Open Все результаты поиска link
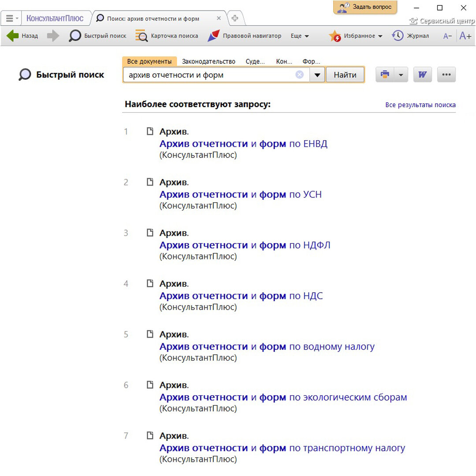 420,105
